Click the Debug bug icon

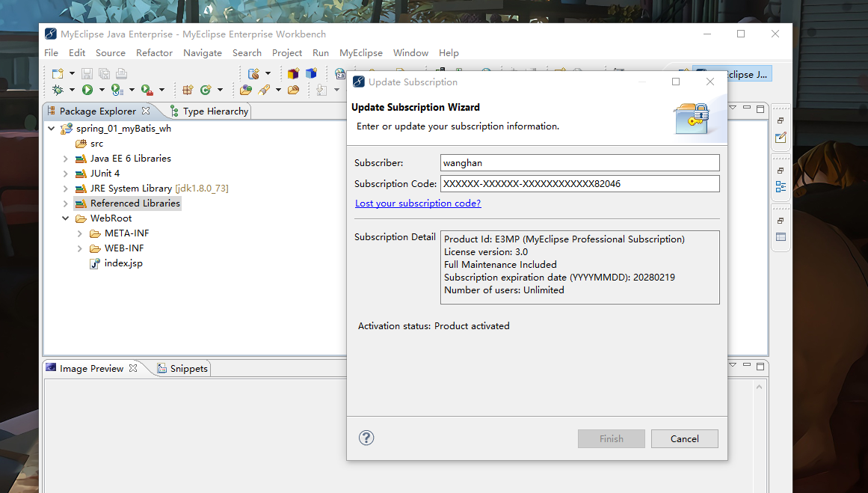tap(58, 90)
